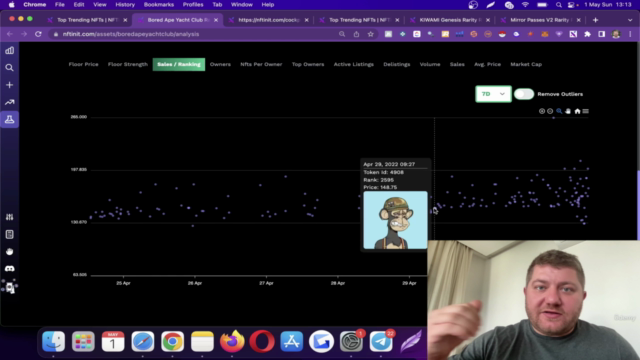Open Safari from the dock
The image size is (640, 360).
143,342
